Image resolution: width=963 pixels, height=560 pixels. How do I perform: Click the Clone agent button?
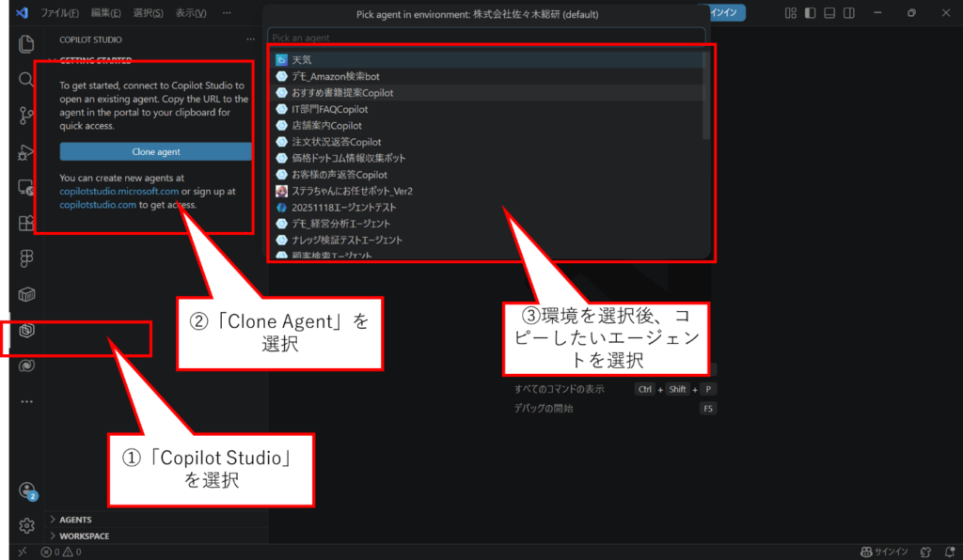(x=155, y=151)
